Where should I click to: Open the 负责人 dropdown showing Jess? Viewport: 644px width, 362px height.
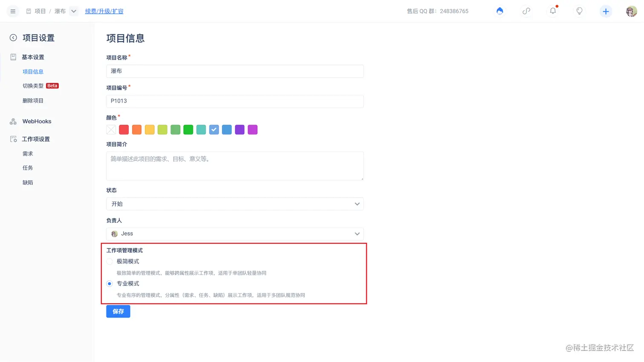pyautogui.click(x=235, y=234)
